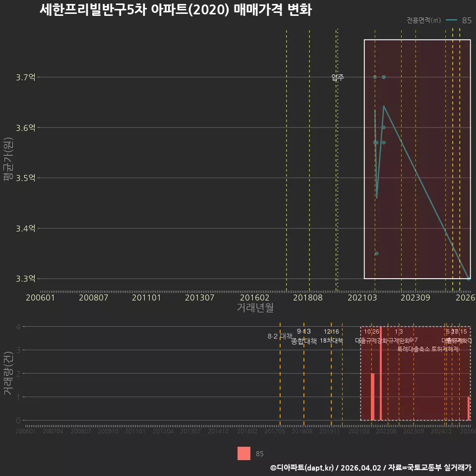Click the 202412 label on volume chart axis
This screenshot has width=476, height=476.
click(x=441, y=431)
